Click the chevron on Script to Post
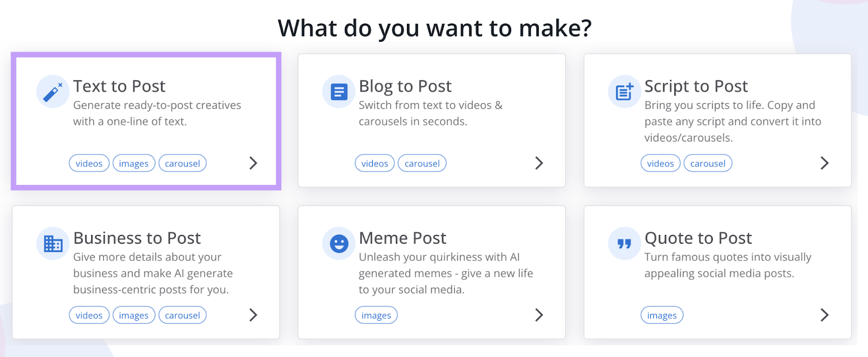This screenshot has width=868, height=357. [824, 163]
